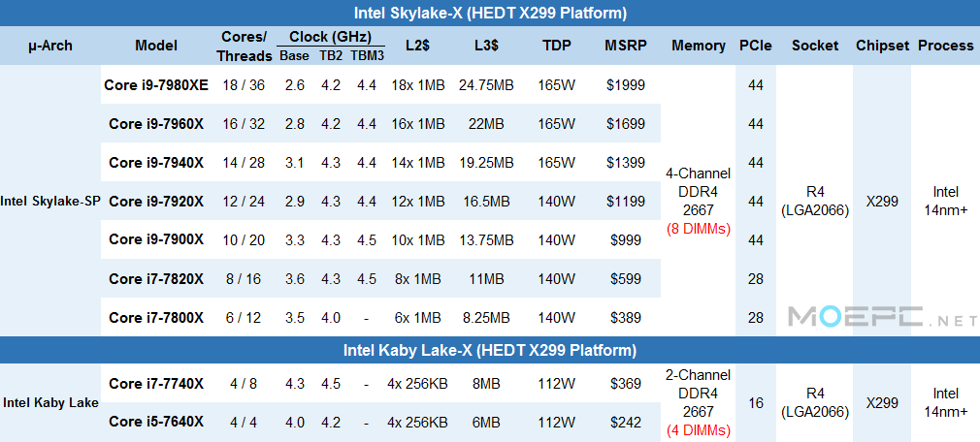Select the 16.5MB L3 cache cell
This screenshot has height=442, width=980.
[485, 201]
